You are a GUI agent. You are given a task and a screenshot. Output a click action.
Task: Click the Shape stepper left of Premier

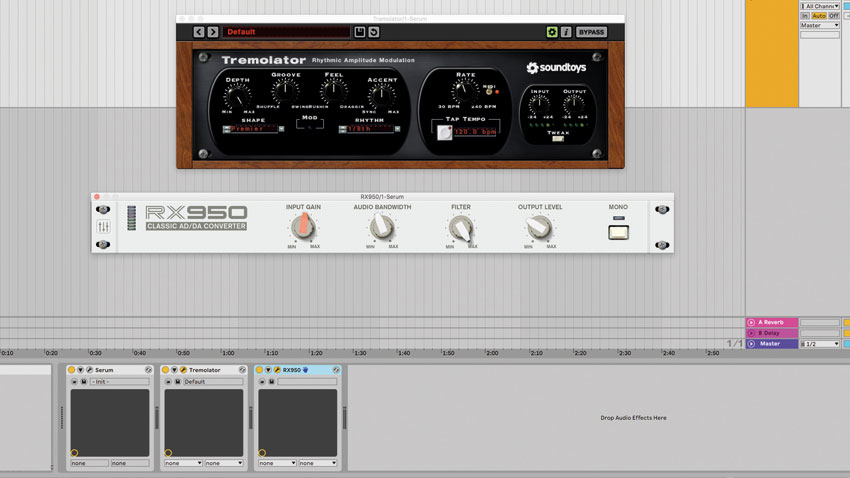pyautogui.click(x=227, y=129)
